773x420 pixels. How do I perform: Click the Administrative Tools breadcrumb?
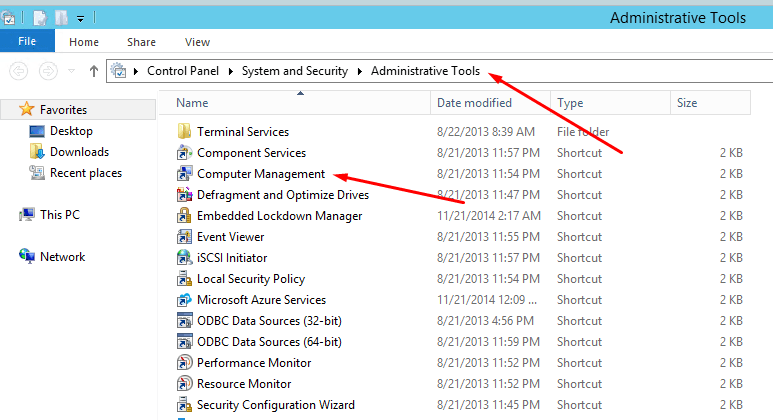tap(425, 71)
